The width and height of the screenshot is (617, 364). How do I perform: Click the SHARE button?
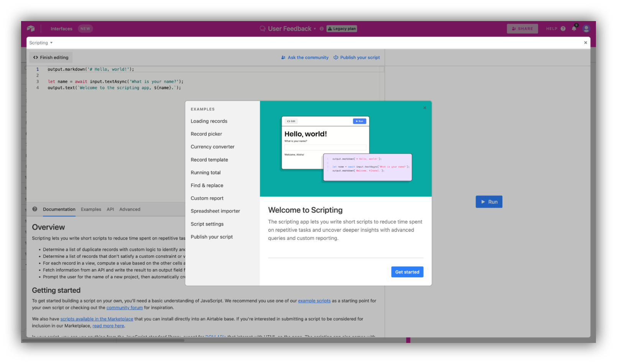pyautogui.click(x=522, y=29)
